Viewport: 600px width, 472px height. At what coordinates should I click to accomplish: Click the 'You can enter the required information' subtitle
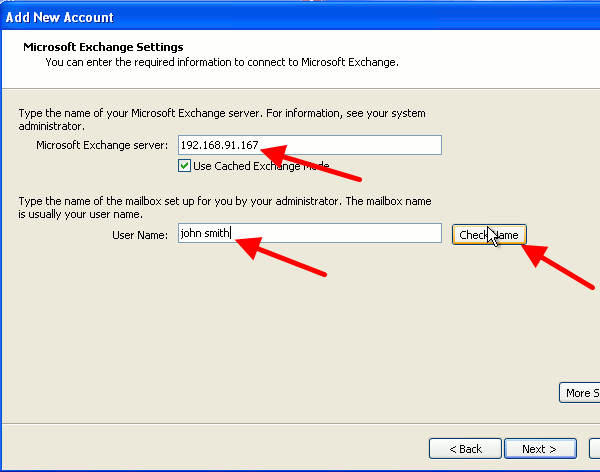click(x=222, y=62)
